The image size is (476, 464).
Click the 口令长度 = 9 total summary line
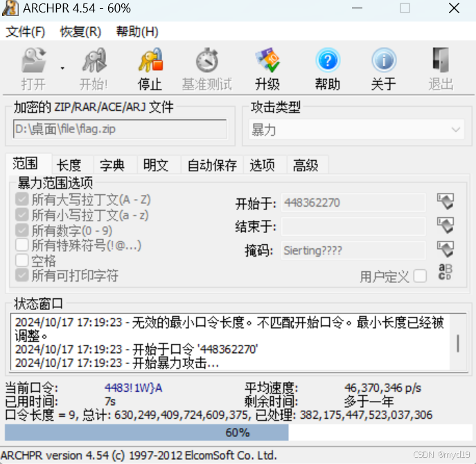click(x=218, y=415)
